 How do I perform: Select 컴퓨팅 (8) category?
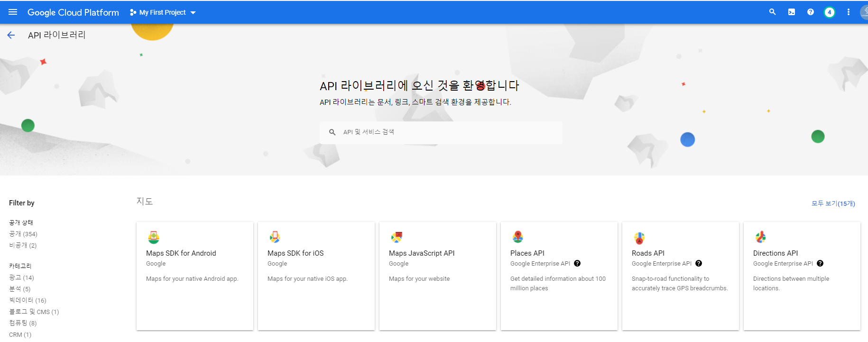coord(23,323)
